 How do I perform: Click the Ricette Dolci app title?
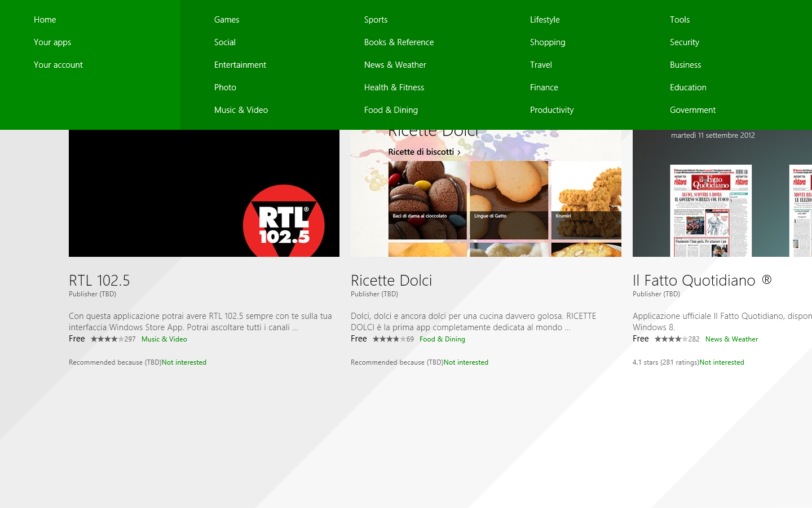tap(391, 281)
